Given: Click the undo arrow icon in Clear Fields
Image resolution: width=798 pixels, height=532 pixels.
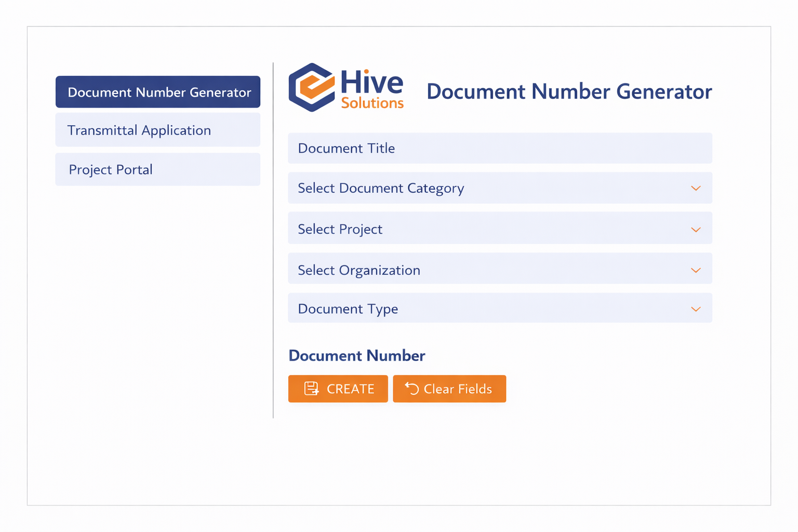Looking at the screenshot, I should point(411,389).
